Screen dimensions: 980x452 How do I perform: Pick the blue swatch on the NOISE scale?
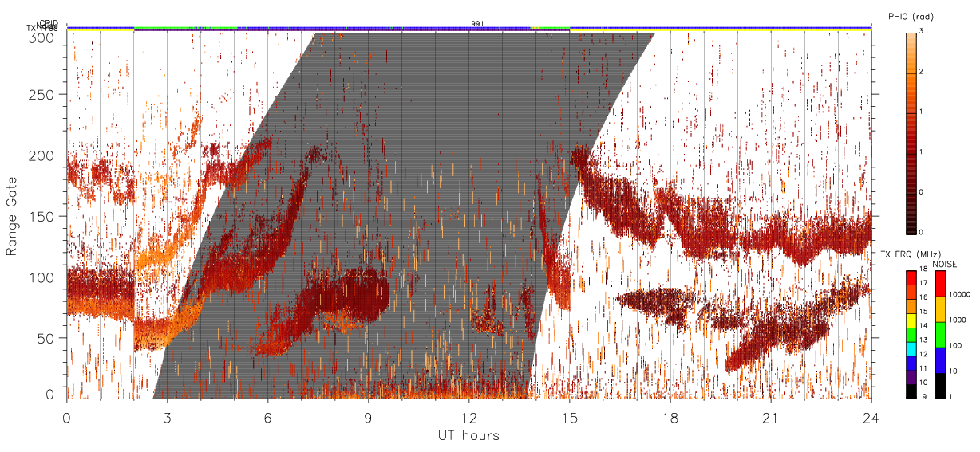click(x=940, y=360)
